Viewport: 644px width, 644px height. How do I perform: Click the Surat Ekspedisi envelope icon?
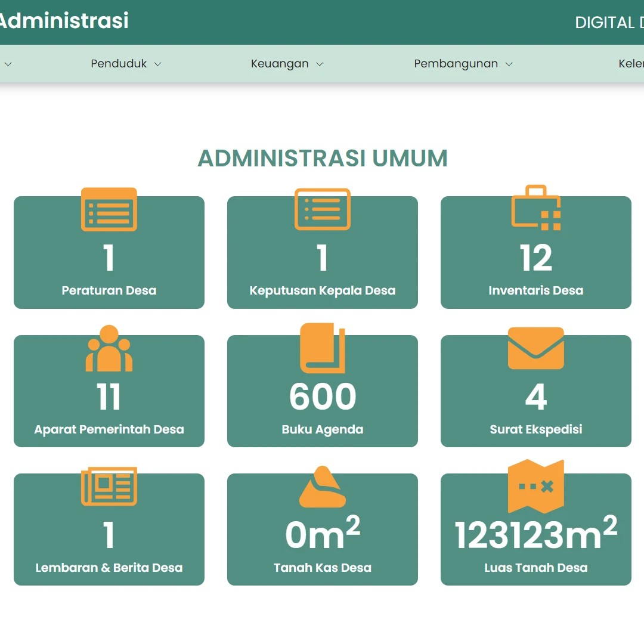click(536, 348)
